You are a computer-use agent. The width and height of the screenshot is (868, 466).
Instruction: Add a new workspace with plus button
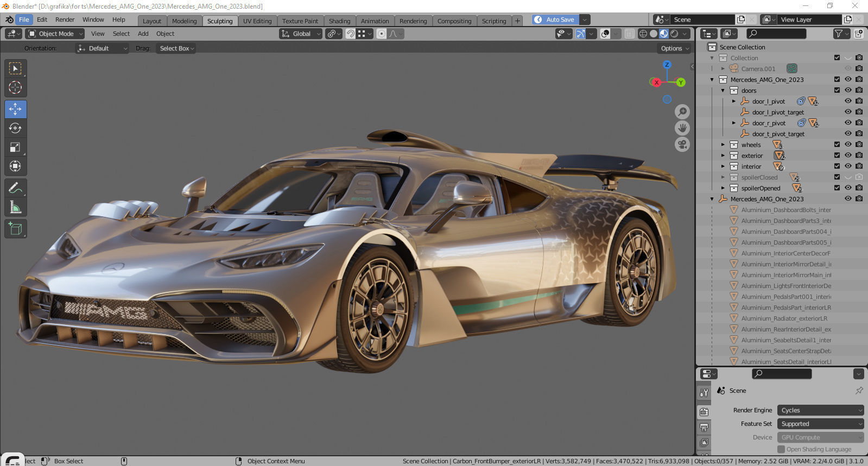517,21
